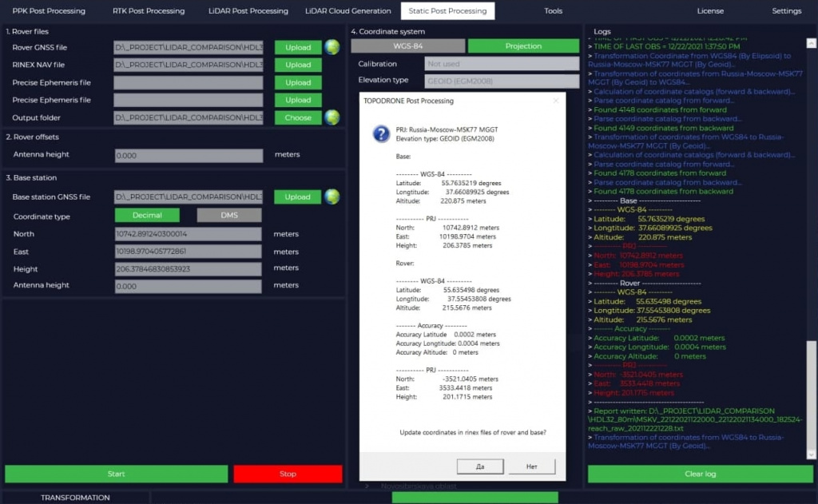This screenshot has width=818, height=504.
Task: Switch coordinate type to DMS
Action: click(228, 216)
